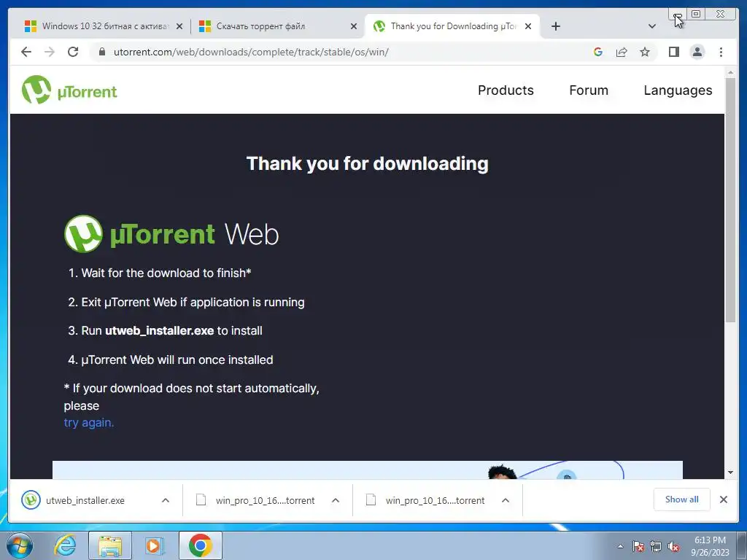The width and height of the screenshot is (747, 560).
Task: Open Windows Explorer from taskbar
Action: pos(110,545)
